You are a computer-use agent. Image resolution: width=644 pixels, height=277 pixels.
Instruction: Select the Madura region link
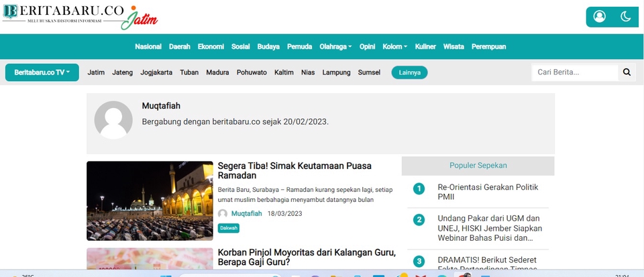coord(217,72)
